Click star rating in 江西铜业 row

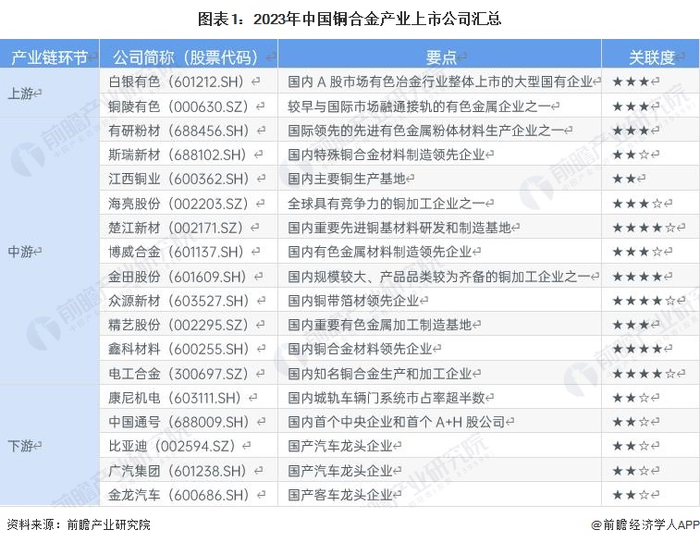click(x=624, y=179)
